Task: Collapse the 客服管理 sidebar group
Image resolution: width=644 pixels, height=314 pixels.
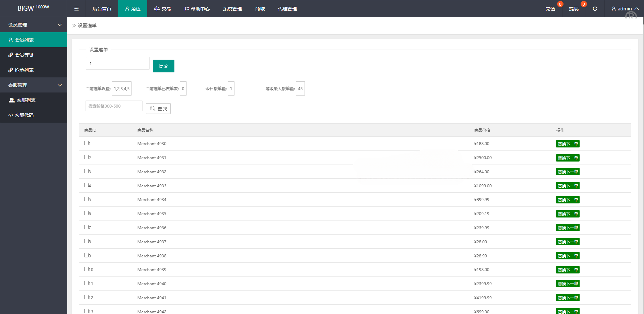Action: pos(59,85)
